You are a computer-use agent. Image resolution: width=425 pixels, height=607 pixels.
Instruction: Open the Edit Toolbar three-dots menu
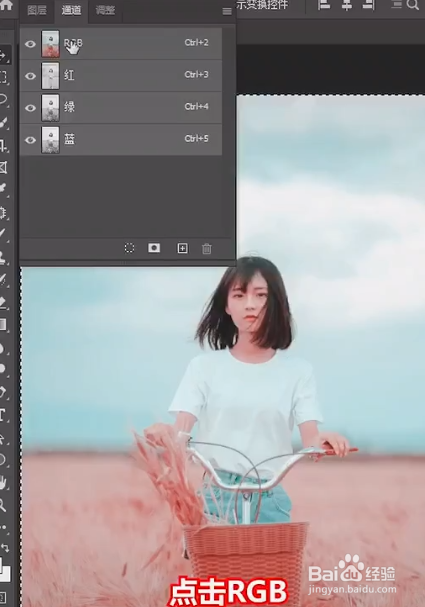point(3,527)
